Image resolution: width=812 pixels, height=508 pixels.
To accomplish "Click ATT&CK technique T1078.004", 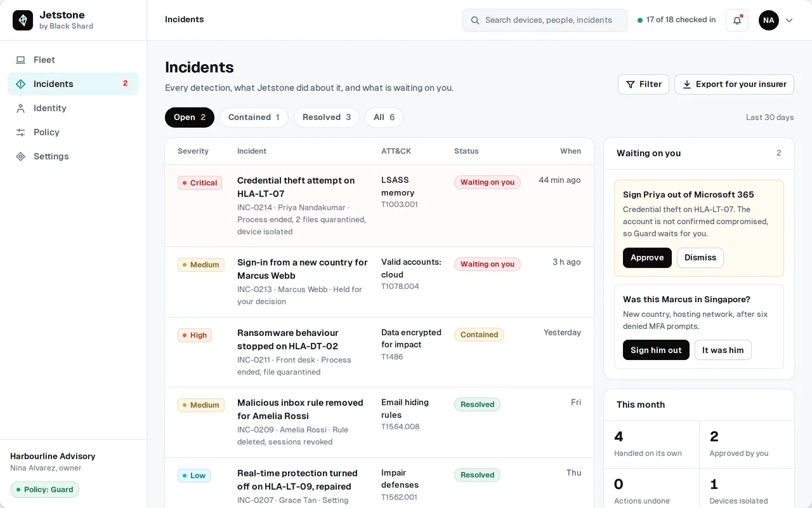I will (x=400, y=286).
